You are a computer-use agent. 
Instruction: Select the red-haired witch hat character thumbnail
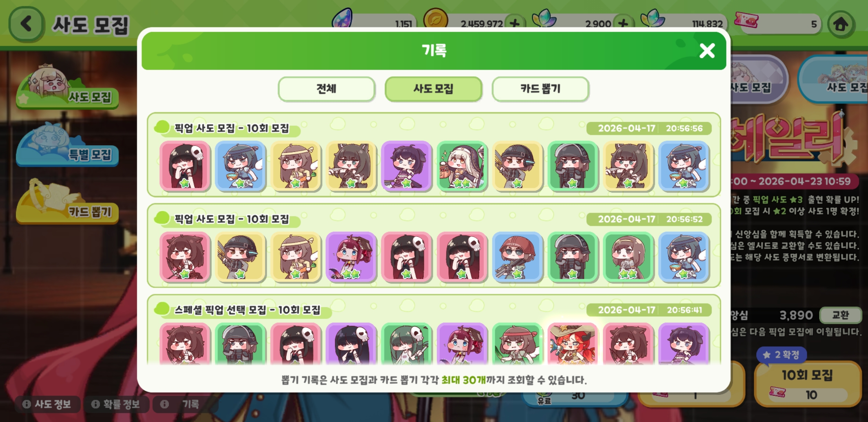pos(573,344)
